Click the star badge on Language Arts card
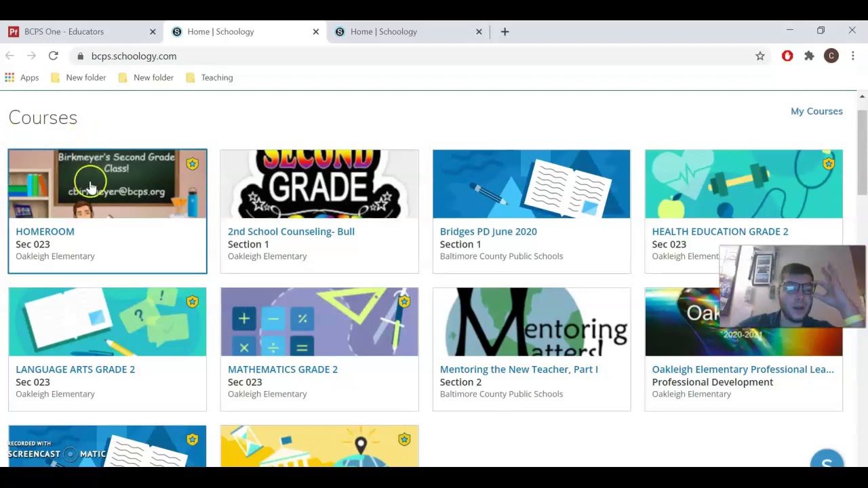868x488 pixels. [193, 302]
